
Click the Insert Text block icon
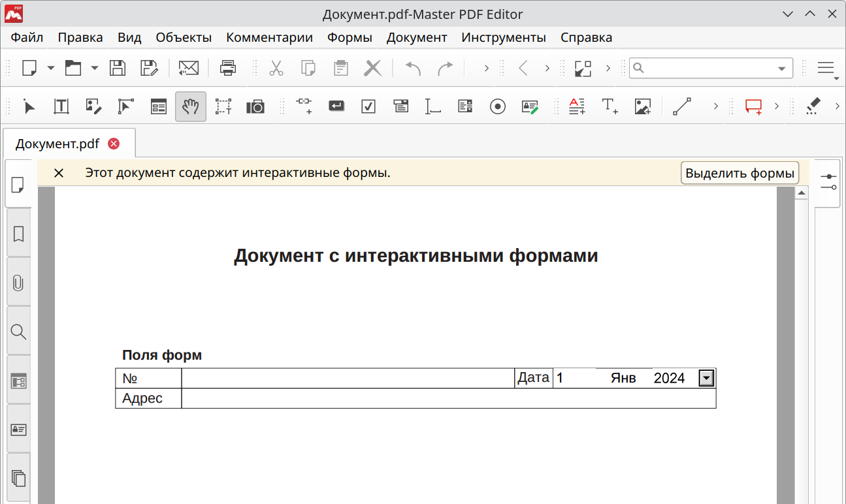pos(577,106)
